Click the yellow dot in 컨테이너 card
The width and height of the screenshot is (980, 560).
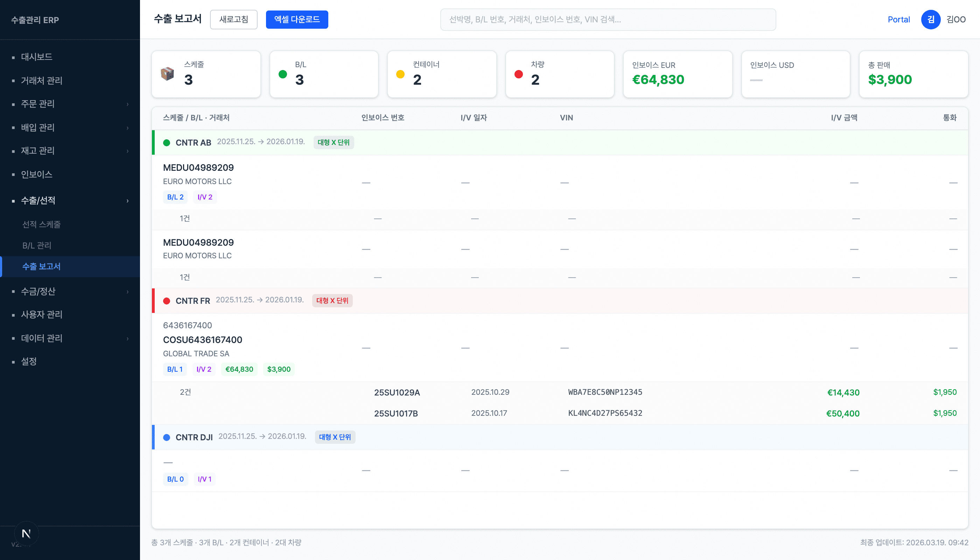coord(400,74)
